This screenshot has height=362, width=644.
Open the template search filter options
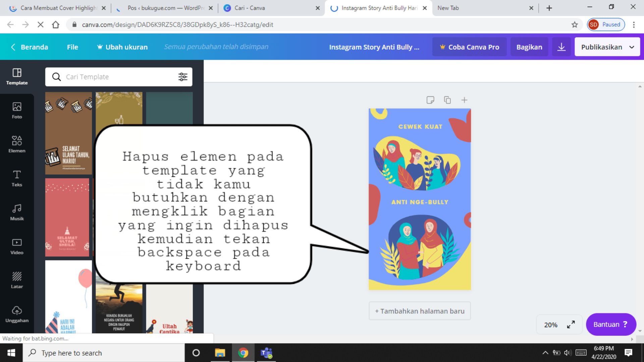coord(183,77)
